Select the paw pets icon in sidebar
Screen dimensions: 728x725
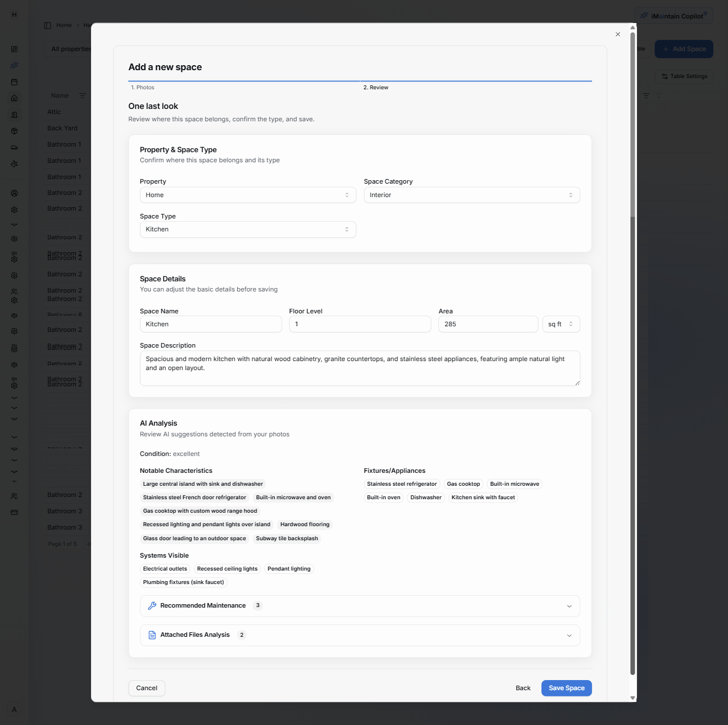[14, 163]
